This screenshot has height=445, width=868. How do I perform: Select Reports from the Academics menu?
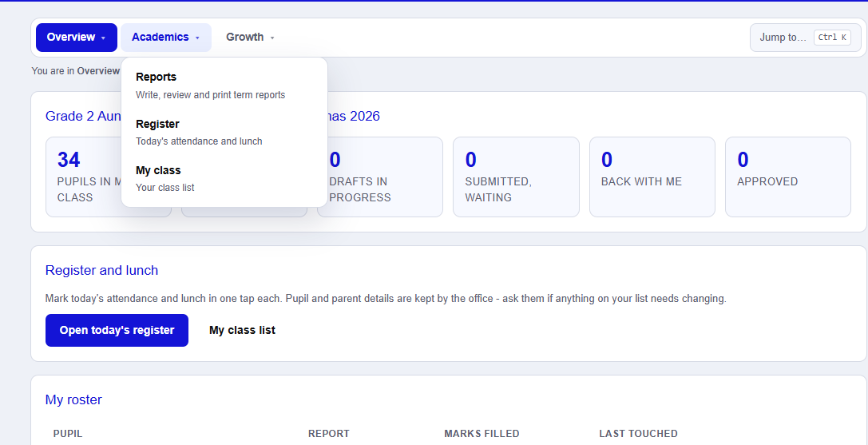(224, 85)
